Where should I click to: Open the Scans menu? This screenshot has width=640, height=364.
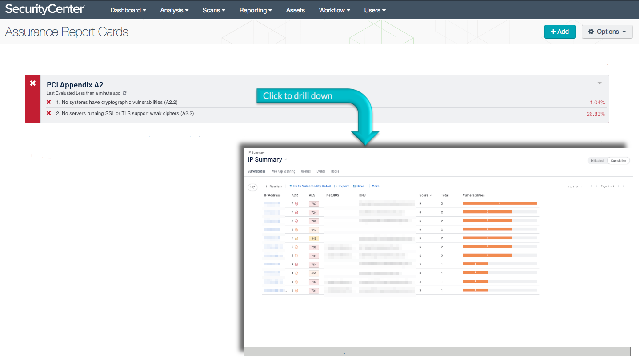[214, 10]
